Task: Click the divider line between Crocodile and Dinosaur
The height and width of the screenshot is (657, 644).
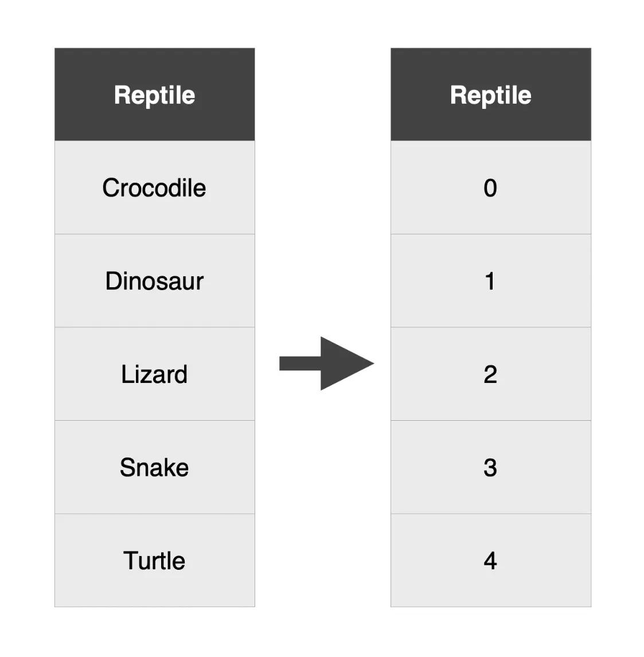Action: click(x=155, y=234)
